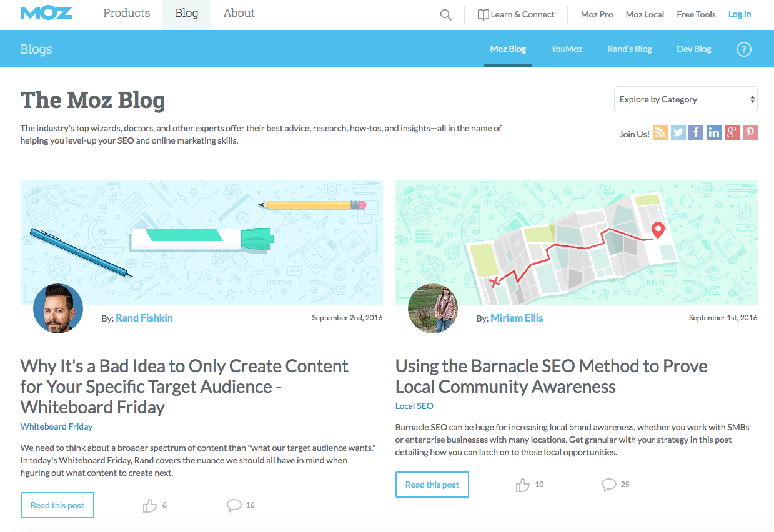The height and width of the screenshot is (532, 774).
Task: Click the Facebook icon
Action: coord(695,132)
